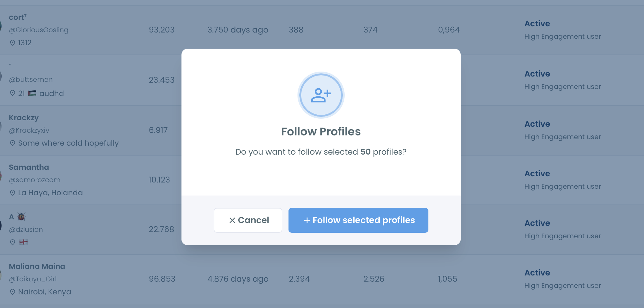Open the @Taikuyu_Girl profile handle
This screenshot has height=308, width=644.
point(33,279)
